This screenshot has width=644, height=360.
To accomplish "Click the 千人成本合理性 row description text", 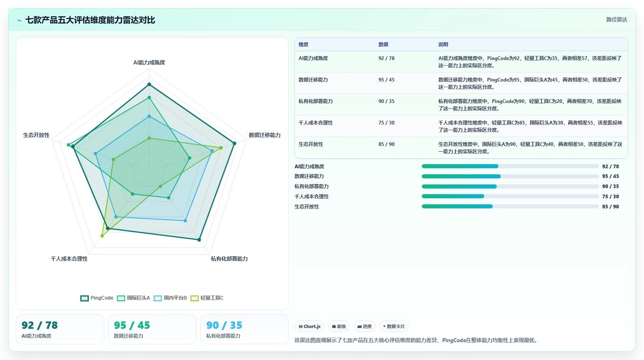I will (x=530, y=126).
